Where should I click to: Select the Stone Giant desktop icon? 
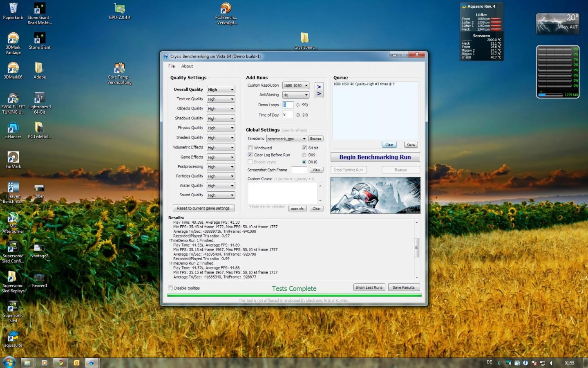point(40,41)
